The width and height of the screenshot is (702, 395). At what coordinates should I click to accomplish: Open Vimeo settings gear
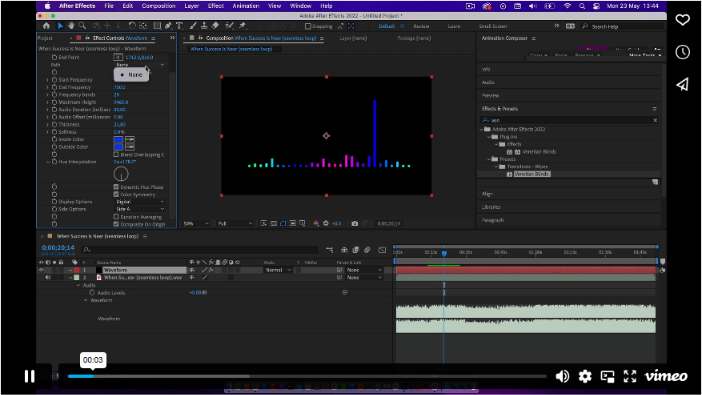[585, 376]
